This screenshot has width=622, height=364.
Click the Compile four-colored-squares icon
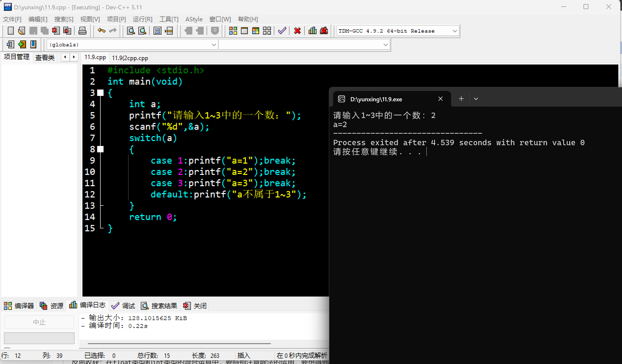pyautogui.click(x=233, y=31)
